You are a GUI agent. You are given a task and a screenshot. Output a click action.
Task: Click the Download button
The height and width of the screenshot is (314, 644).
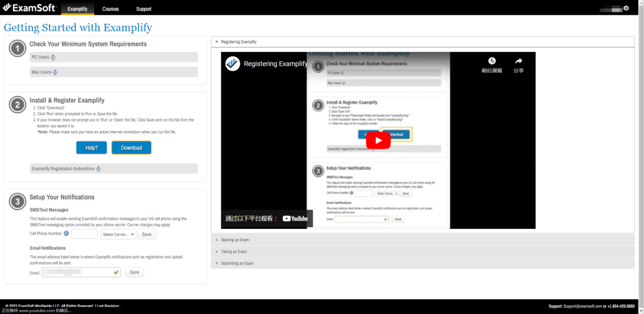(131, 148)
